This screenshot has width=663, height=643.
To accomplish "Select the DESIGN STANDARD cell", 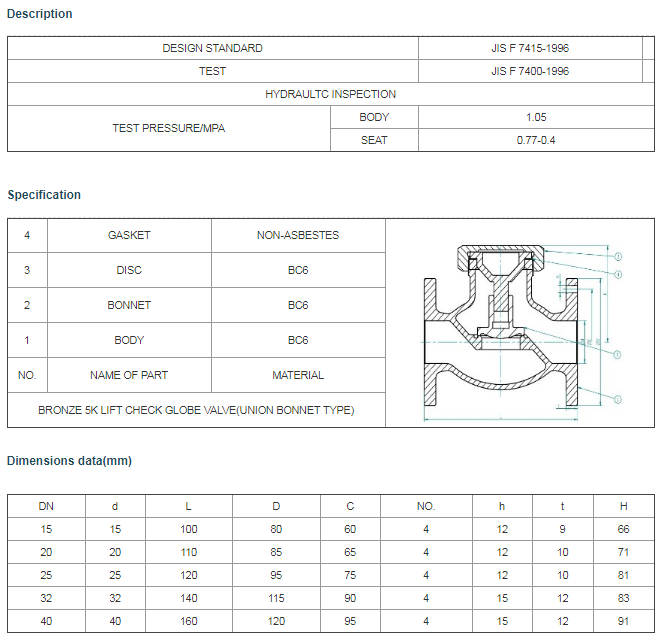I will coord(212,48).
